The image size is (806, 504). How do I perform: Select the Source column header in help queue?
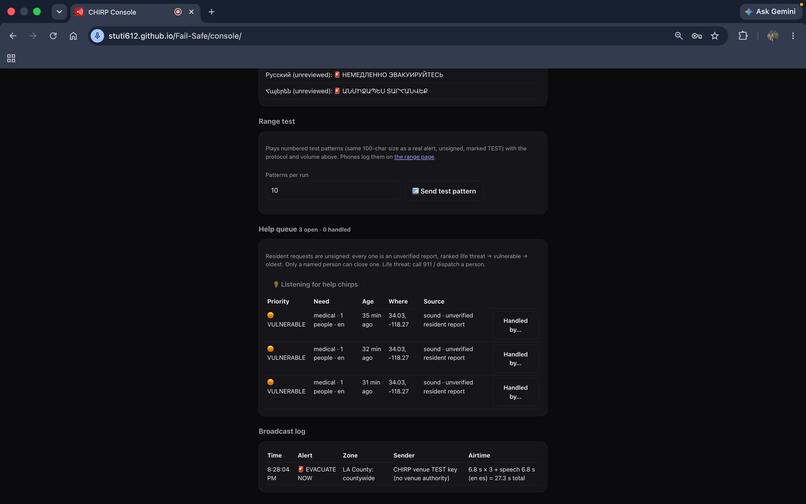[434, 301]
